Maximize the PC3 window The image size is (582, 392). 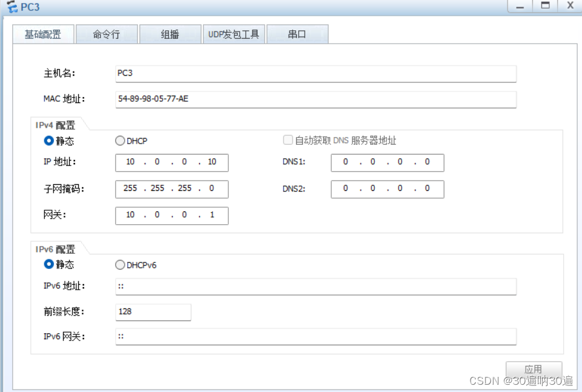[x=545, y=6]
